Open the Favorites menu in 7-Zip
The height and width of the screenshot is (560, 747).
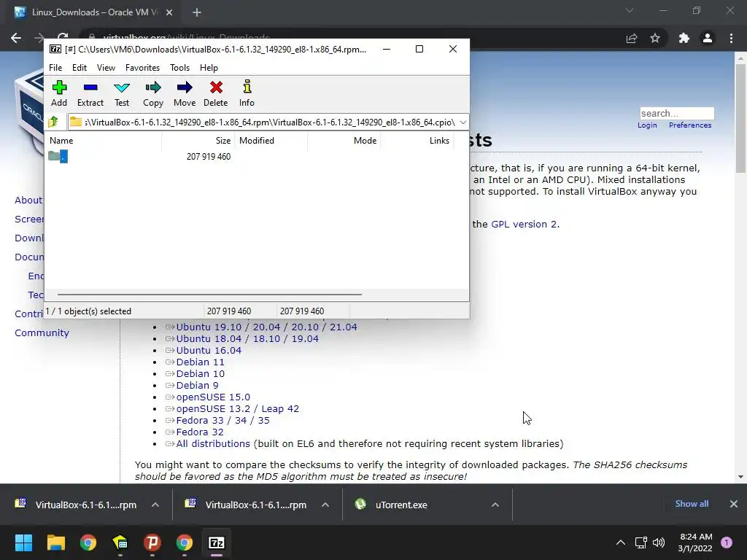(142, 68)
